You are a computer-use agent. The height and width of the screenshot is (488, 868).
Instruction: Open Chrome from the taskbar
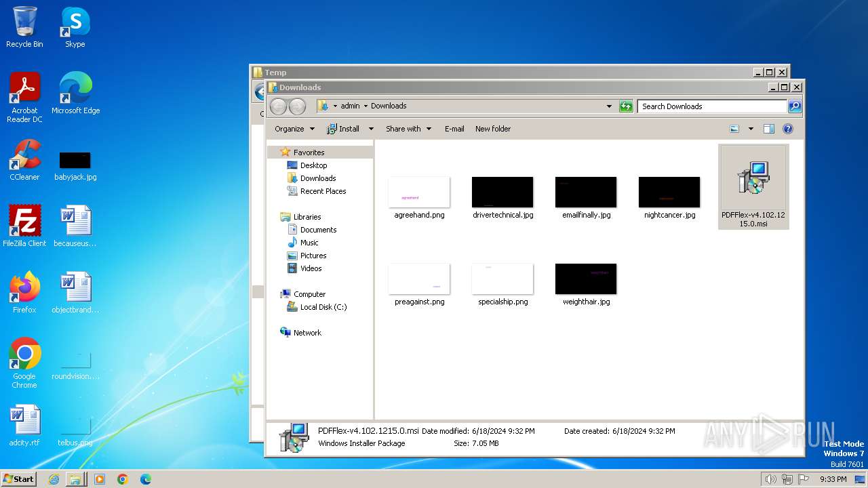pyautogui.click(x=123, y=479)
